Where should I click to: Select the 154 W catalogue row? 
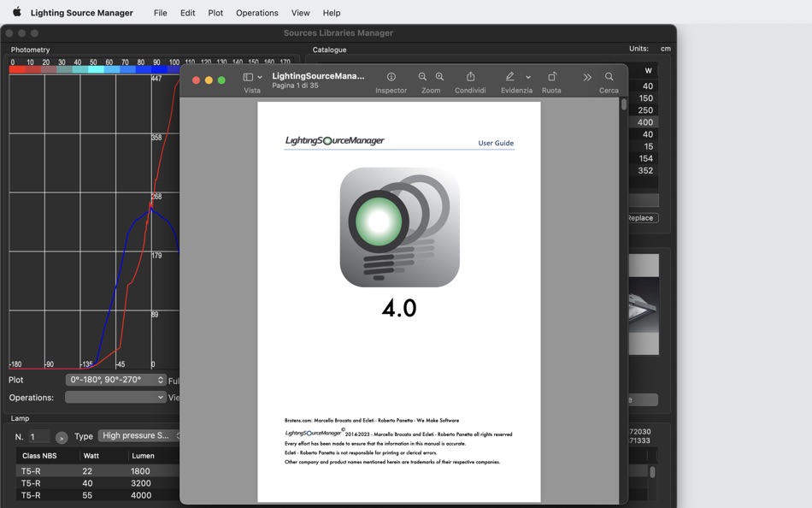click(x=644, y=158)
